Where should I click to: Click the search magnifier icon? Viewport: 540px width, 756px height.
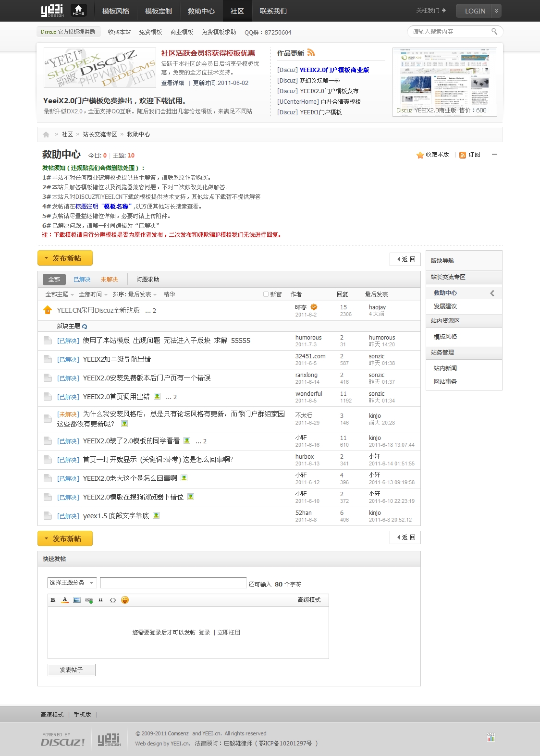[x=494, y=32]
